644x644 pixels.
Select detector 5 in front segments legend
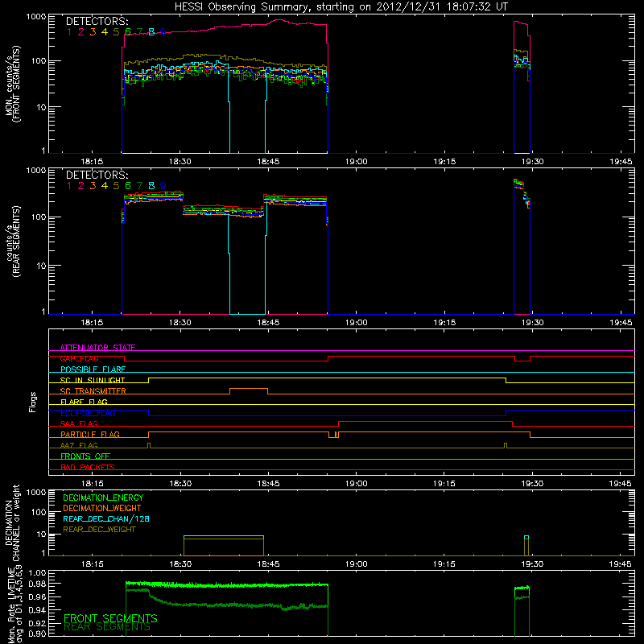[x=116, y=32]
